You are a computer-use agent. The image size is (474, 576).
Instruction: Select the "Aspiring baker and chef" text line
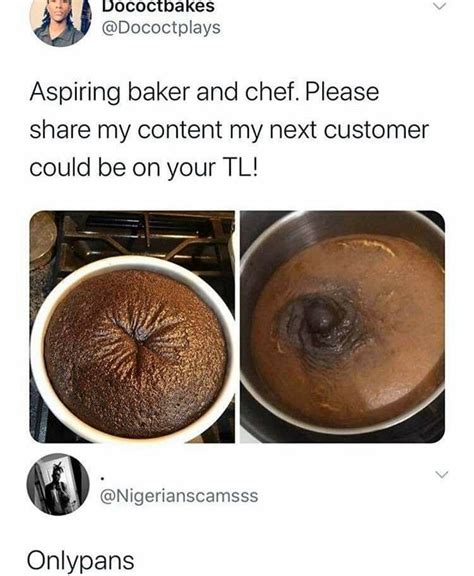204,92
